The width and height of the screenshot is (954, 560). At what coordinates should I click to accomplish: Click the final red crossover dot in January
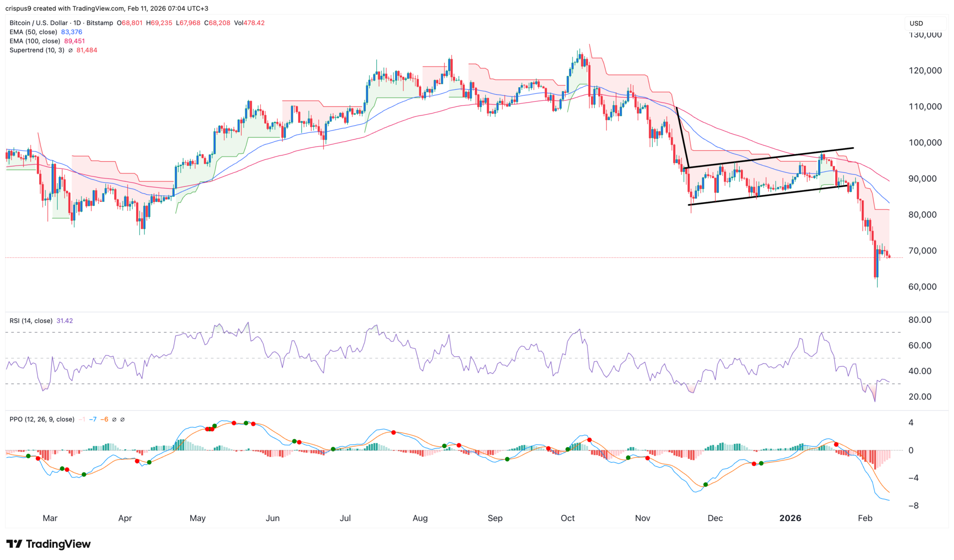click(836, 444)
